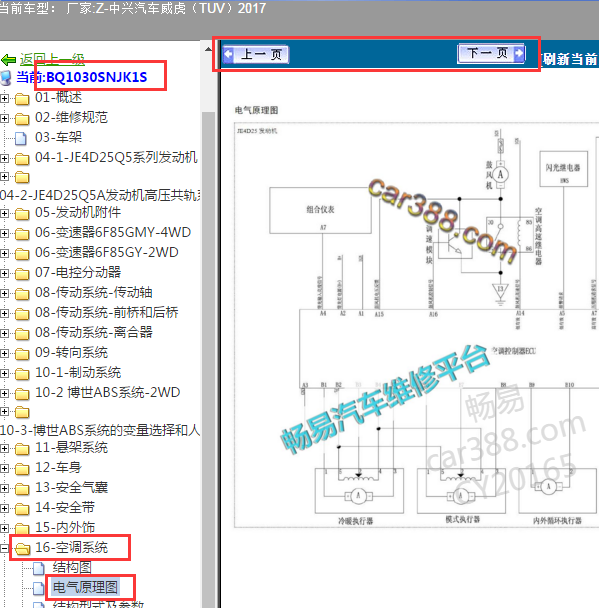The height and width of the screenshot is (608, 599).
Task: Click folder icon of 02-维修规范
Action: (22, 119)
